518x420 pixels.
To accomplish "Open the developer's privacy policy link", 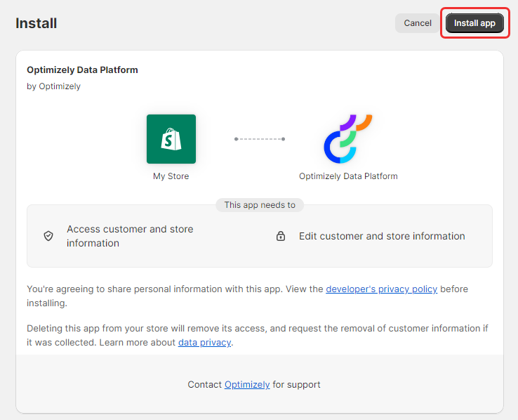I will click(x=381, y=289).
